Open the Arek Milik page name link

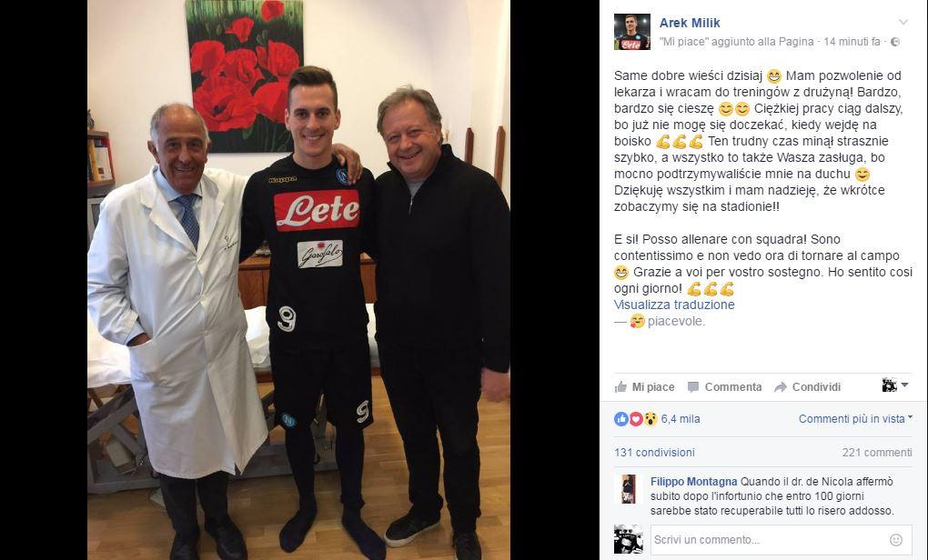click(x=690, y=23)
